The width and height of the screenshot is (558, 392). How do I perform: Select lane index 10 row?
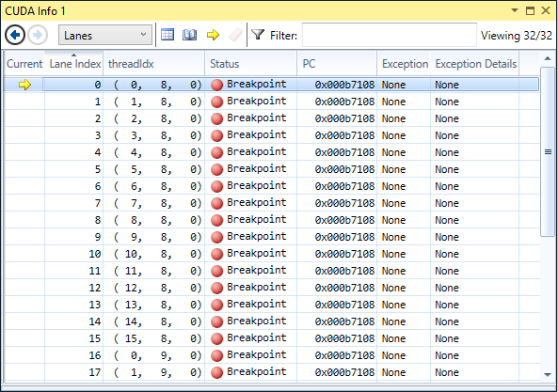click(272, 254)
